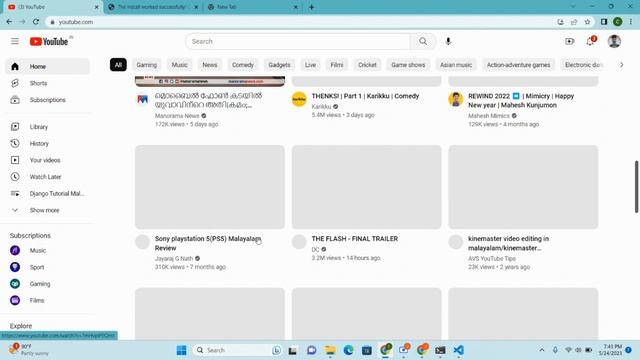Click the search magnifier button
Image resolution: width=640 pixels, height=360 pixels.
click(423, 41)
